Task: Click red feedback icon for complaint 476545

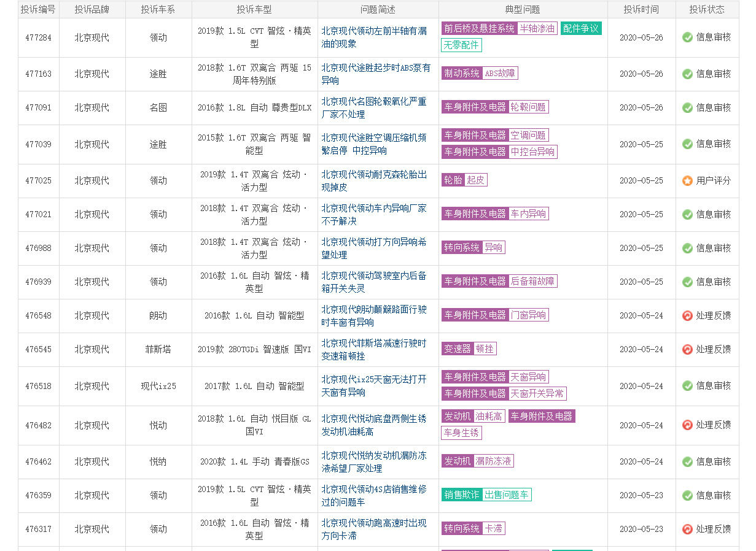Action: coord(688,349)
